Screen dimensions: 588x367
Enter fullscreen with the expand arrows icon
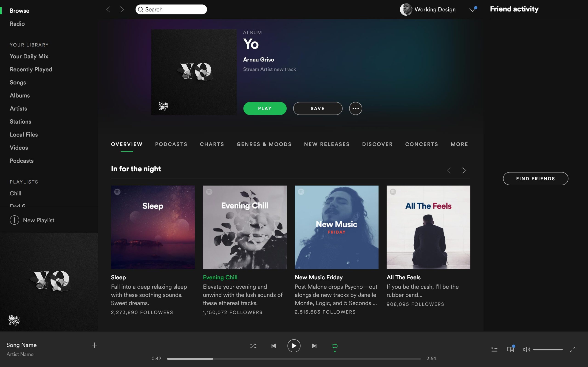572,350
